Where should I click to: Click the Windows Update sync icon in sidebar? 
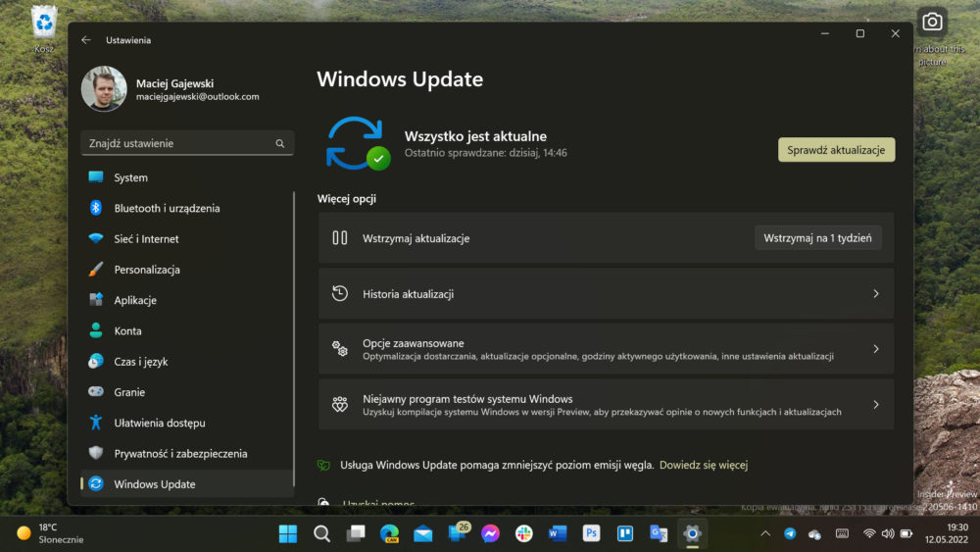pyautogui.click(x=96, y=483)
